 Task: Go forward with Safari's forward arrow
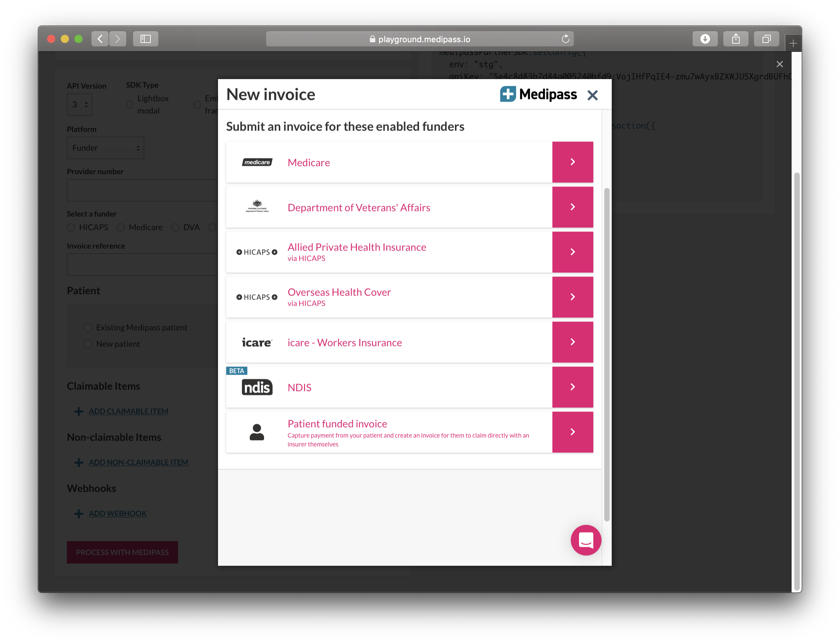click(x=118, y=39)
